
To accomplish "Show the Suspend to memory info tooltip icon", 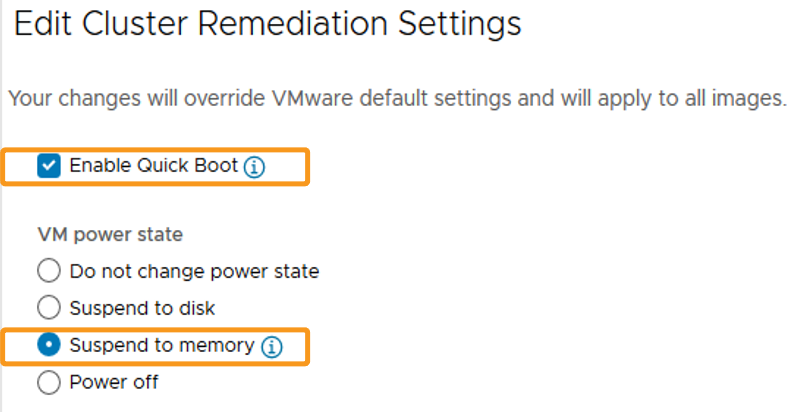I will (x=271, y=347).
